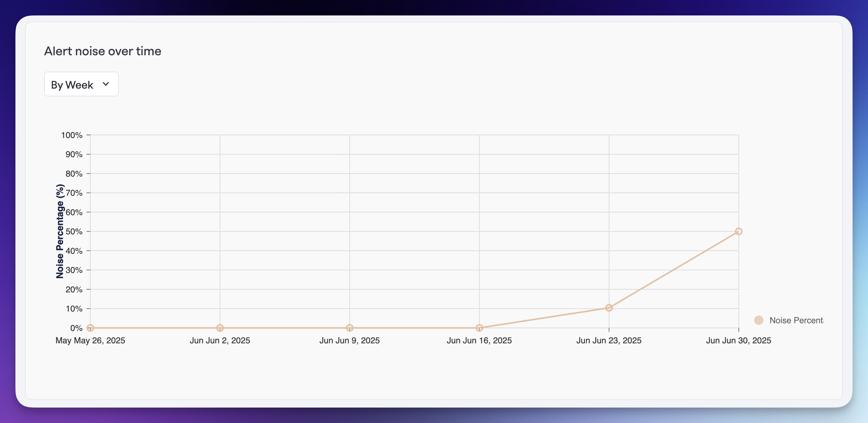Click the Noise Percentage legend swatch

click(x=758, y=320)
